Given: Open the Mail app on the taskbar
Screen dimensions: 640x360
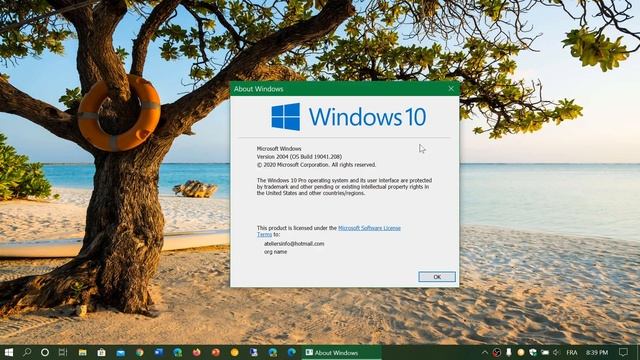Looking at the screenshot, I should click(x=120, y=352).
